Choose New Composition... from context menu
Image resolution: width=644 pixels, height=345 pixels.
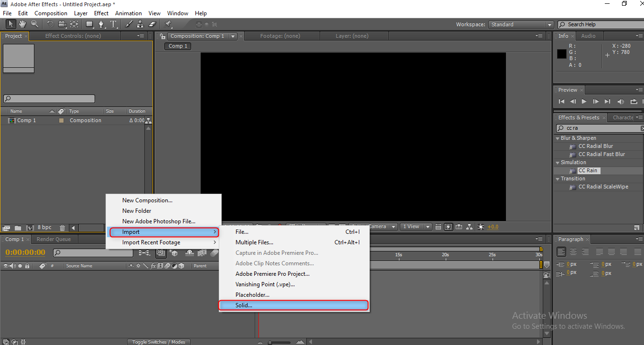tap(147, 200)
